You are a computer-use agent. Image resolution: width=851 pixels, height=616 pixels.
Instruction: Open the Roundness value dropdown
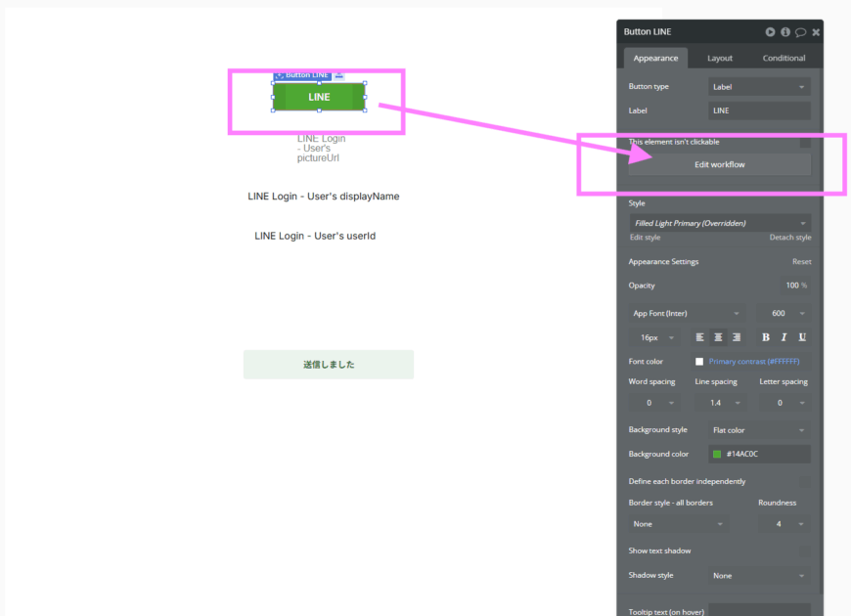point(784,524)
